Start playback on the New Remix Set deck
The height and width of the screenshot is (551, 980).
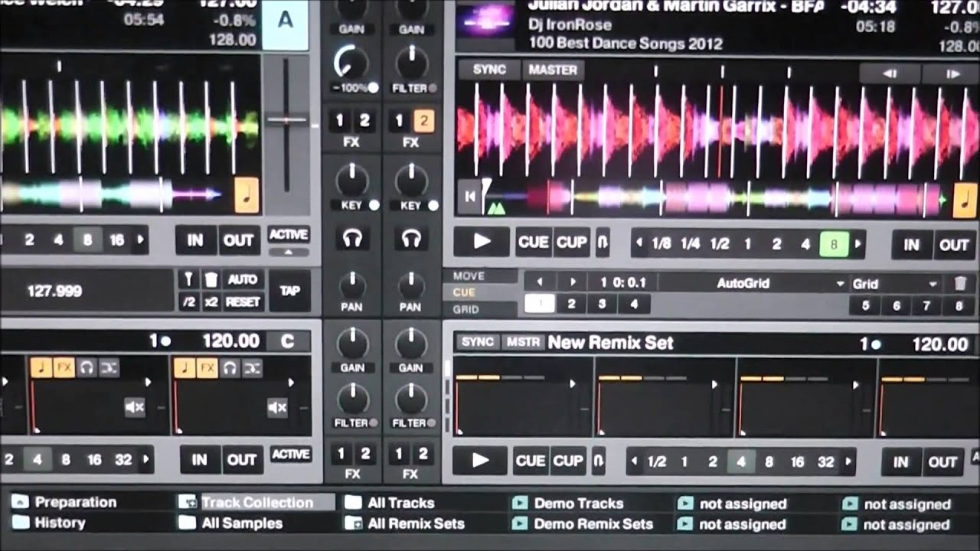click(479, 461)
